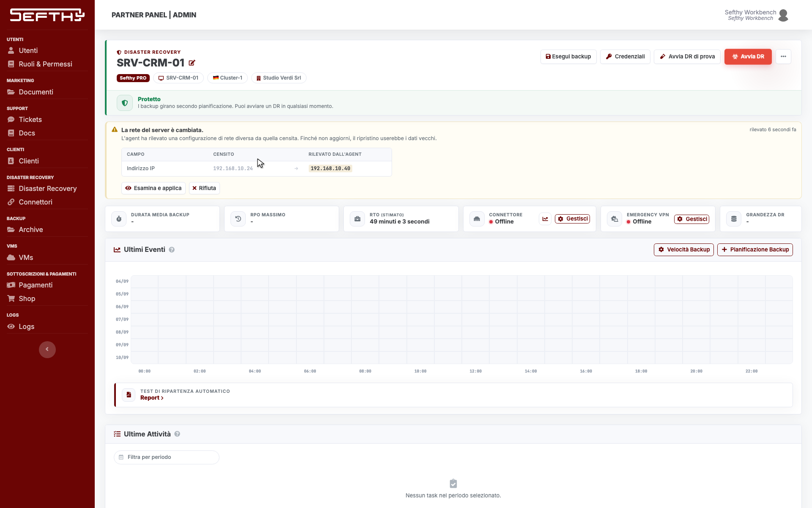Image resolution: width=812 pixels, height=508 pixels.
Task: Click the Emergency VPN card icon
Action: 614,219
